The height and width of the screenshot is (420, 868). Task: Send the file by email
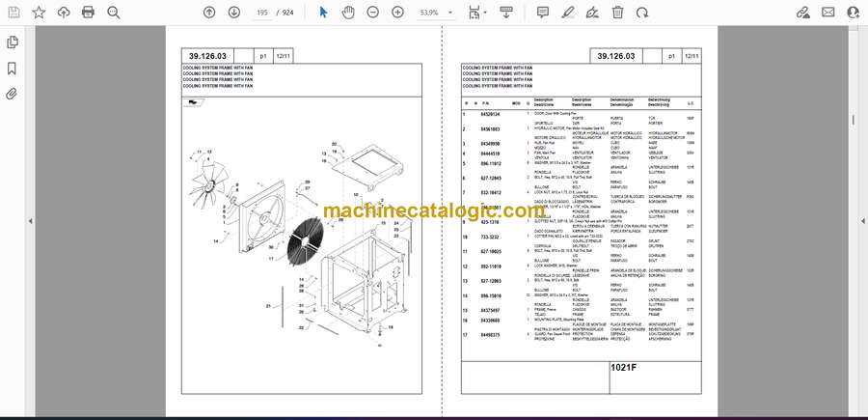tap(828, 13)
